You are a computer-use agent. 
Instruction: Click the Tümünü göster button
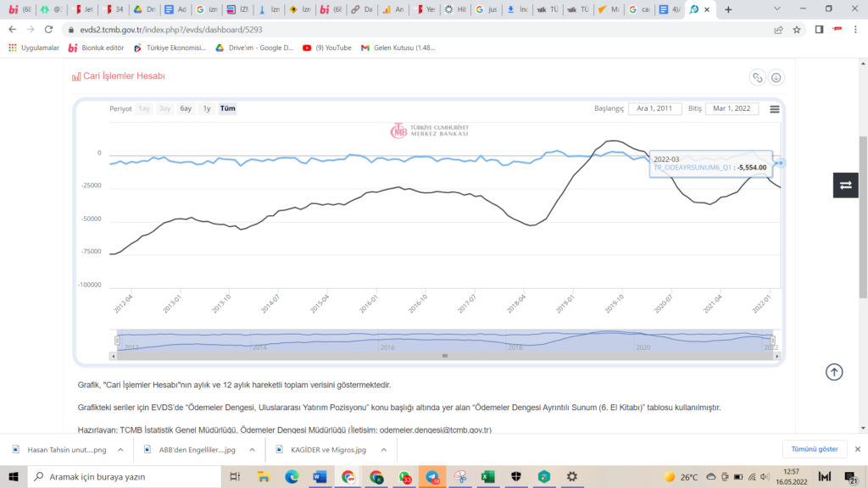815,449
